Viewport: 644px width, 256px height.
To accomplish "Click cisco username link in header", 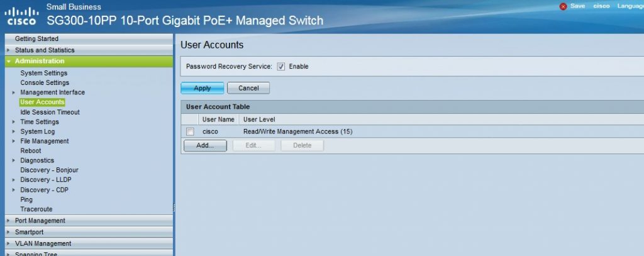I will click(601, 6).
